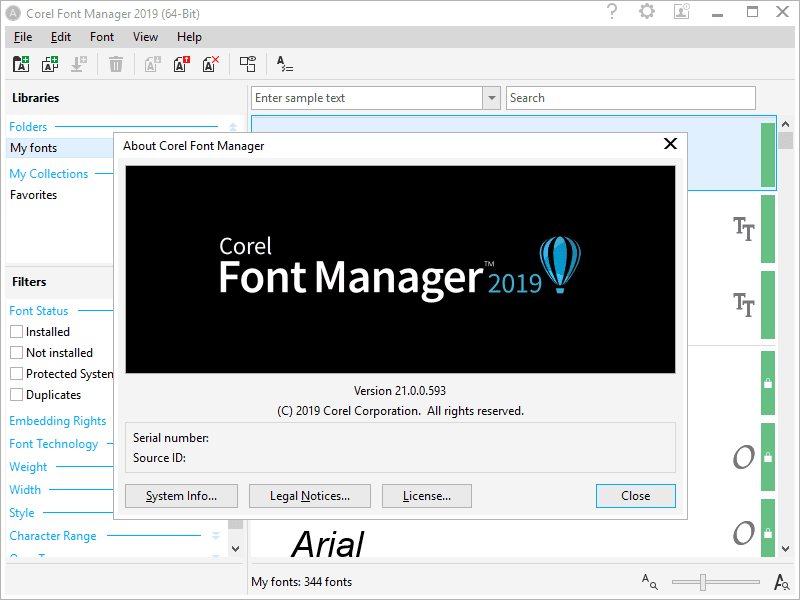
Task: Click the upper TrueType TT font icon
Action: (743, 229)
